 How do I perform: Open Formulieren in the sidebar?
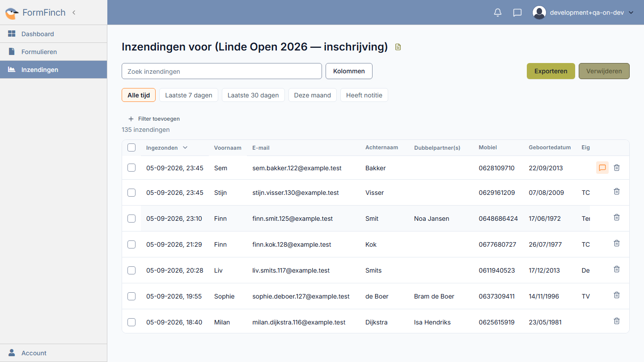pos(54,52)
